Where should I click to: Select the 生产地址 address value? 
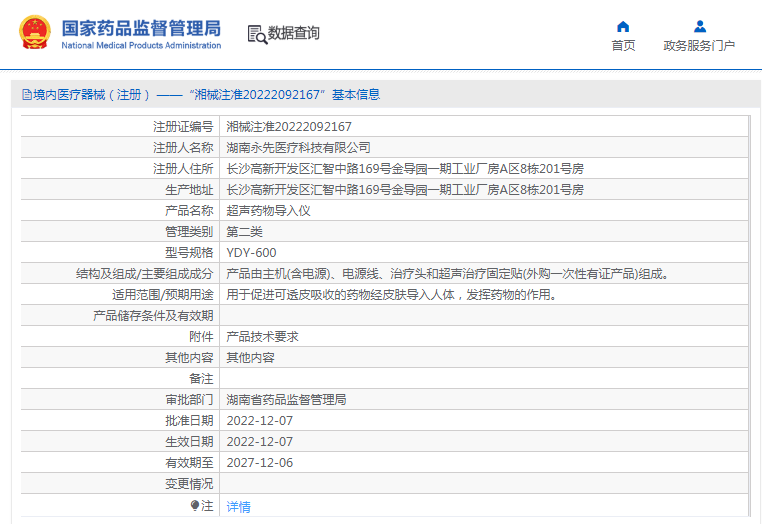(x=405, y=189)
